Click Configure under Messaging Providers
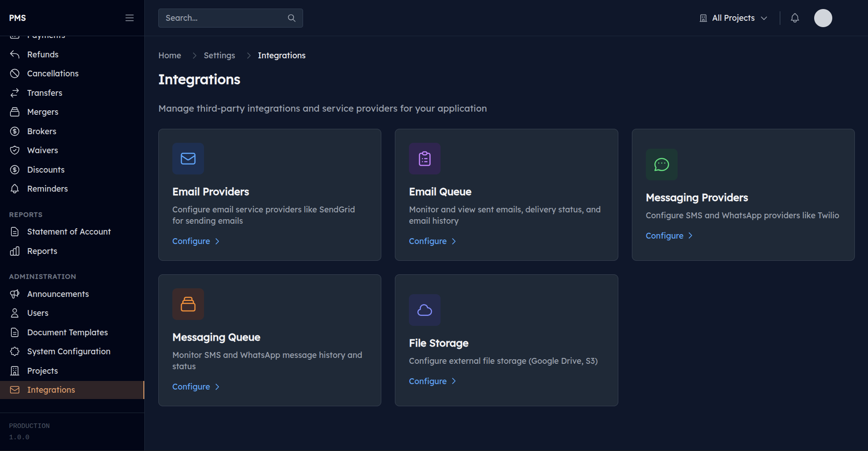868x451 pixels. [x=664, y=235]
